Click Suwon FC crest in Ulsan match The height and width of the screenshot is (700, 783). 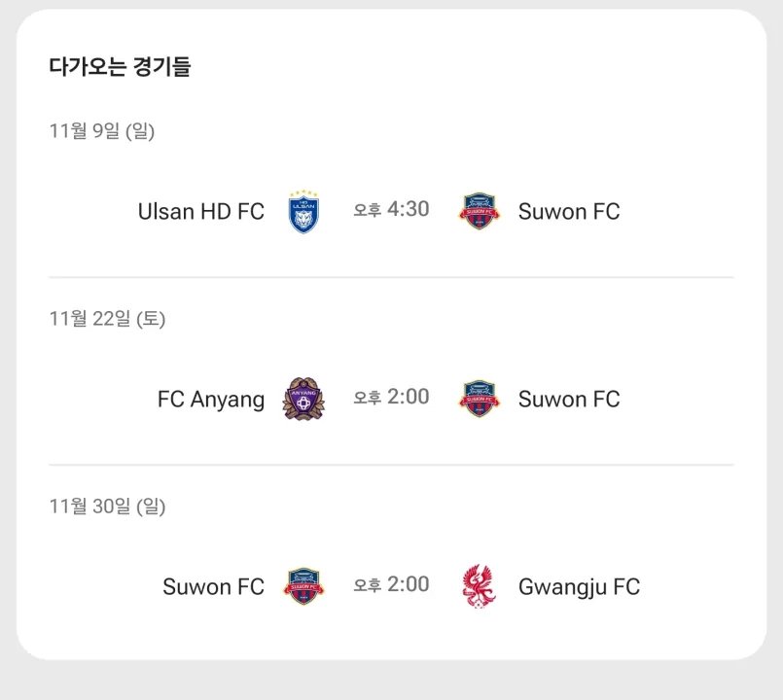click(x=480, y=211)
